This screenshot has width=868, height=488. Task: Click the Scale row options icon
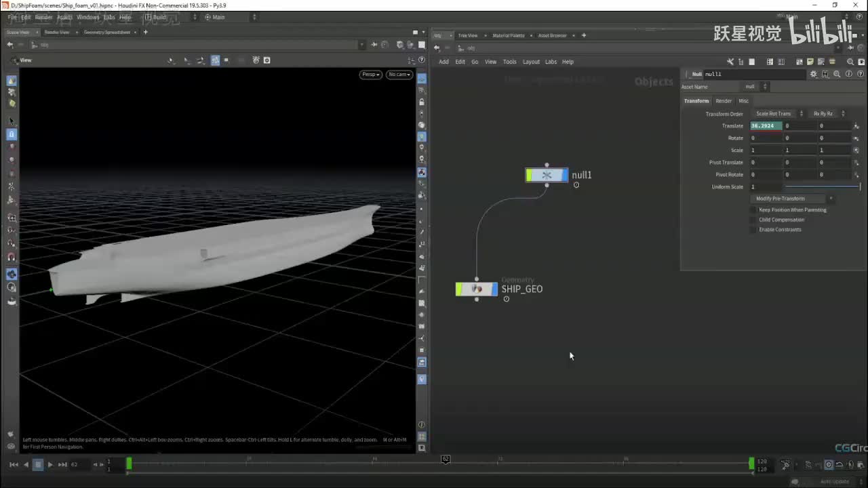pyautogui.click(x=856, y=150)
